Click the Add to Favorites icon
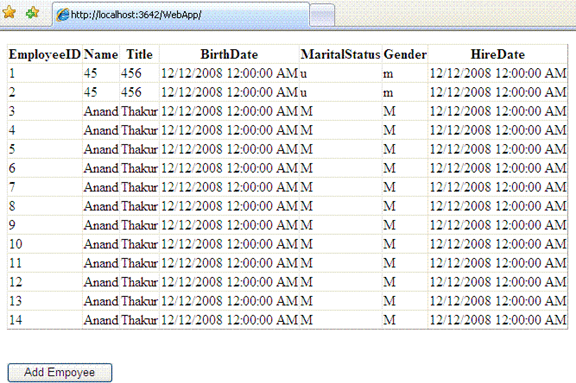The height and width of the screenshot is (383, 576). coord(32,12)
